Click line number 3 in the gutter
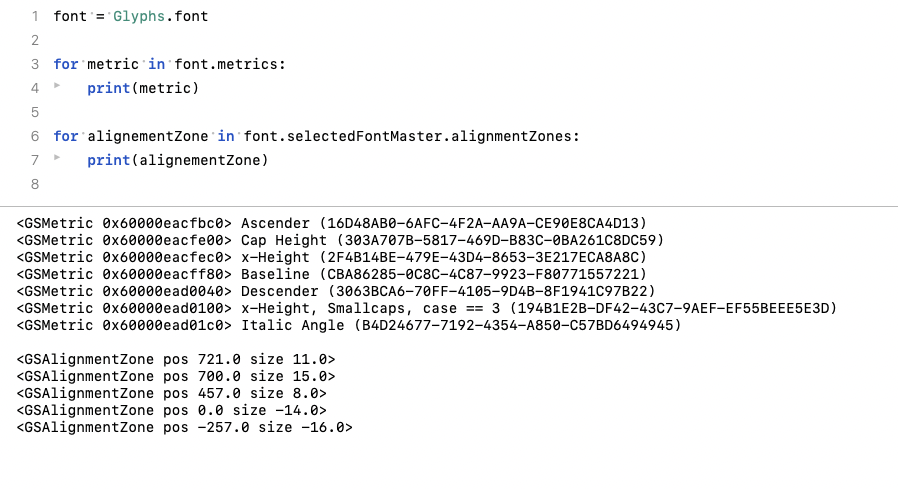Viewport: 898px width, 489px height. (35, 64)
